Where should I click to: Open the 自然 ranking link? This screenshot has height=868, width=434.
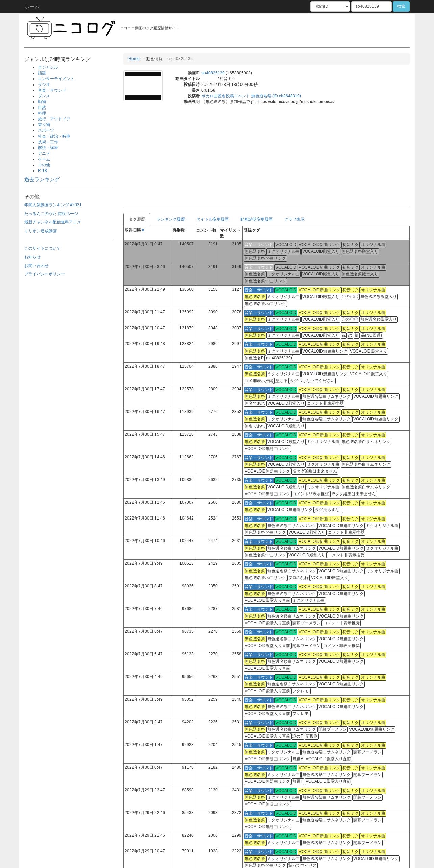tap(42, 107)
